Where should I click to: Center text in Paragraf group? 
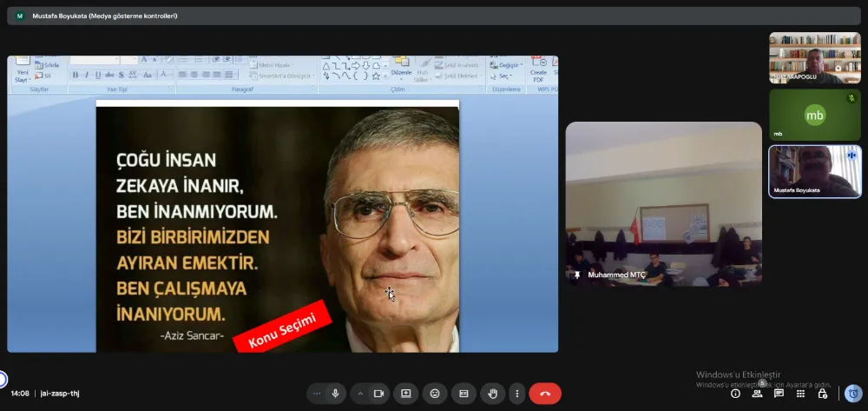click(x=194, y=75)
